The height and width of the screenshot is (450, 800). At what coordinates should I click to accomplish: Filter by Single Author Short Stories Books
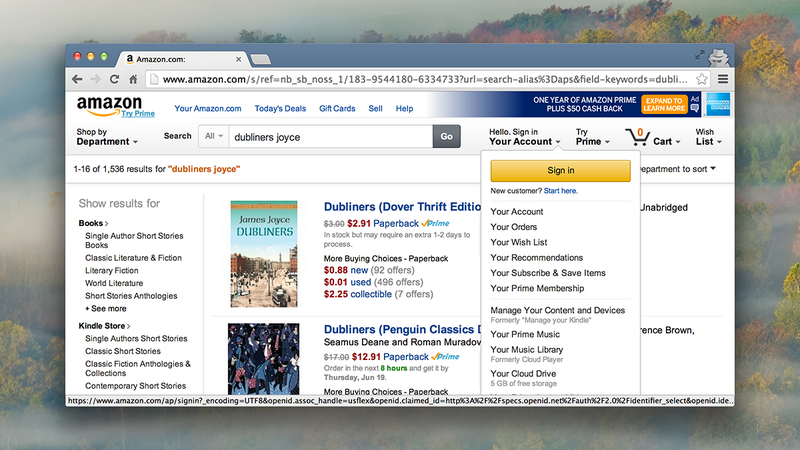(x=134, y=240)
